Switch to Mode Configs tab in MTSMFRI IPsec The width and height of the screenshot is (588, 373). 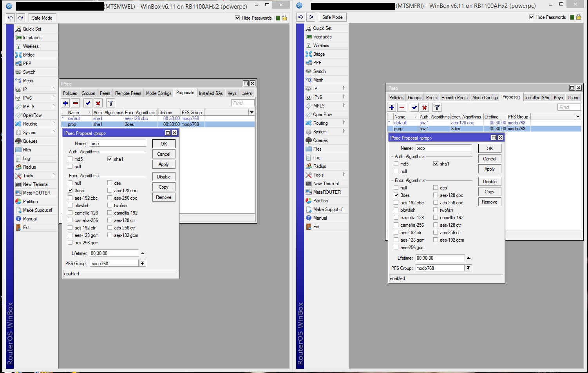tap(485, 98)
